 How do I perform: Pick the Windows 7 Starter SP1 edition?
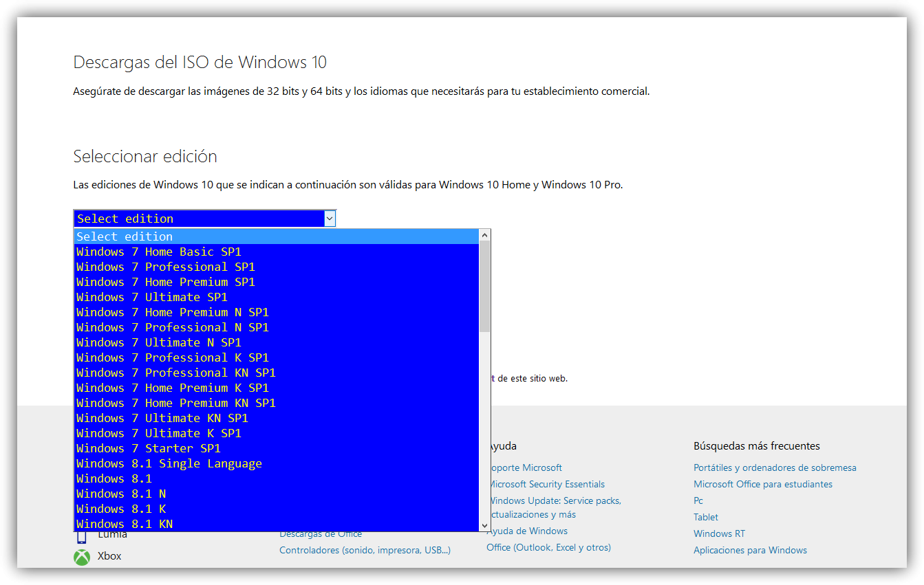pos(277,448)
